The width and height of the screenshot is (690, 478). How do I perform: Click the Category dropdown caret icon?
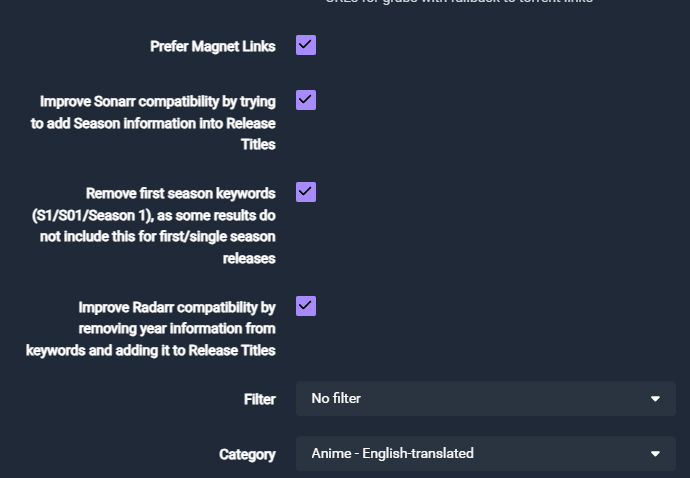tap(655, 454)
